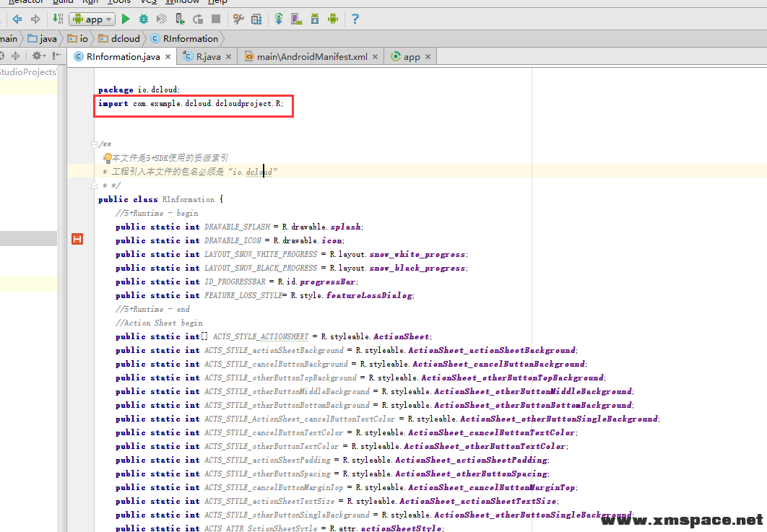Click the //Action Sheet begin comment
This screenshot has height=532, width=767.
click(x=159, y=323)
